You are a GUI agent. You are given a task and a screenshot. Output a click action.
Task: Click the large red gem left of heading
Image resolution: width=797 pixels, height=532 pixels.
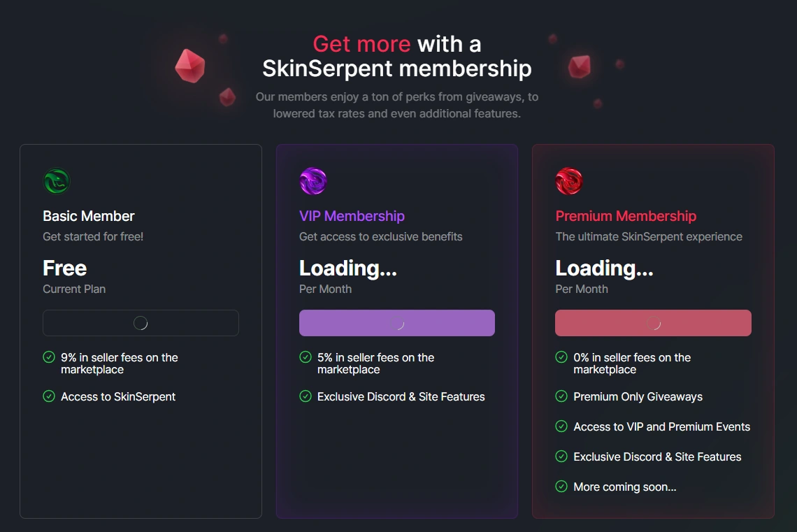tap(189, 66)
